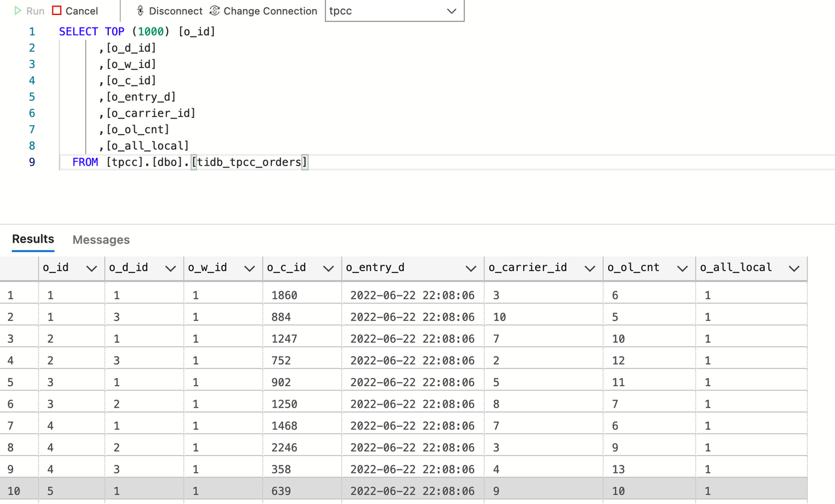Click the red Cancel stop icon
The width and height of the screenshot is (835, 504).
[x=57, y=11]
